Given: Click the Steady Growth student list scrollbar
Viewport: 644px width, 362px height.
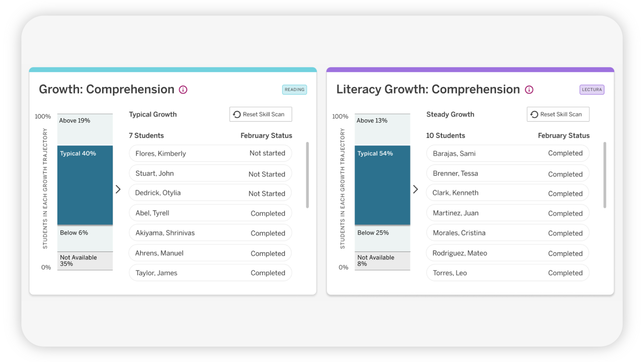Looking at the screenshot, I should (x=605, y=175).
